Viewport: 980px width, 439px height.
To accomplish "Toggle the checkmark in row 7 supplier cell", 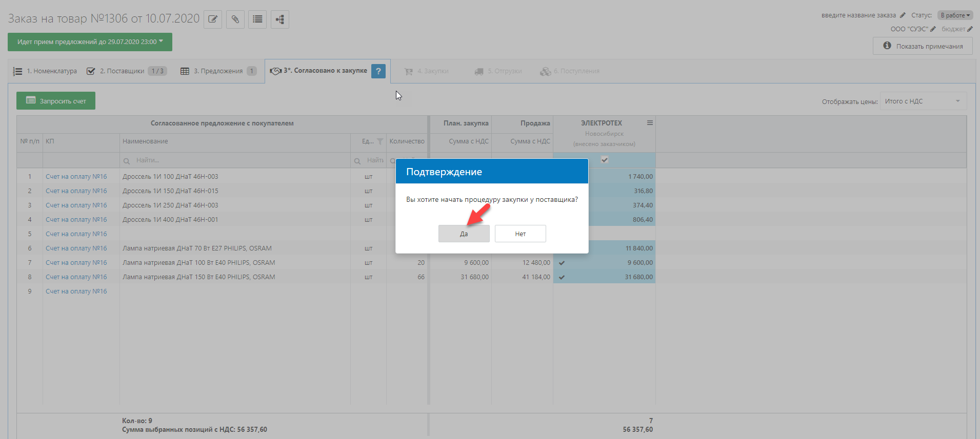I will 562,263.
